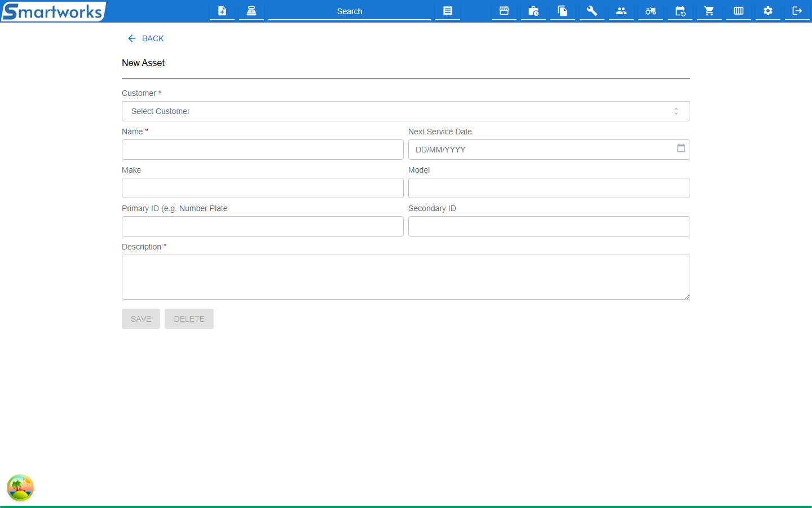This screenshot has height=508, width=812.
Task: Click the Smartworks logo
Action: (54, 11)
